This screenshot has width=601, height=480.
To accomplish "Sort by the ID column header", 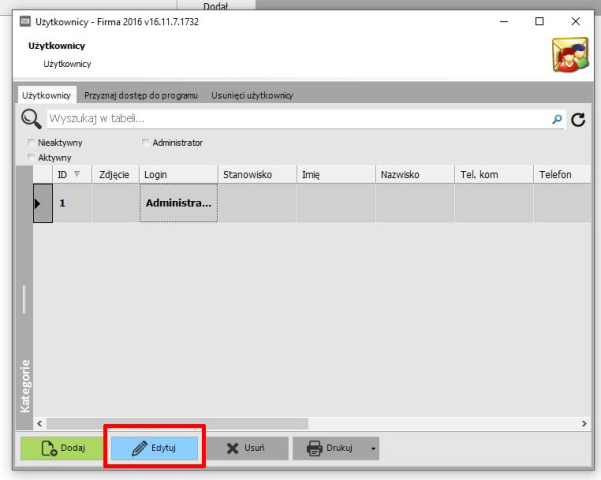I will pyautogui.click(x=72, y=174).
